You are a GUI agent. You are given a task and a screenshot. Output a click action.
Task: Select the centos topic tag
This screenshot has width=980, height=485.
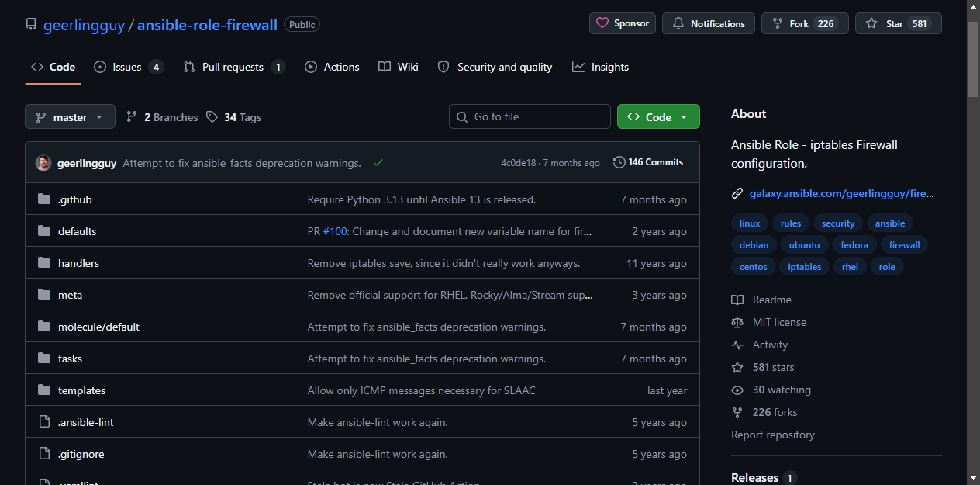[753, 267]
